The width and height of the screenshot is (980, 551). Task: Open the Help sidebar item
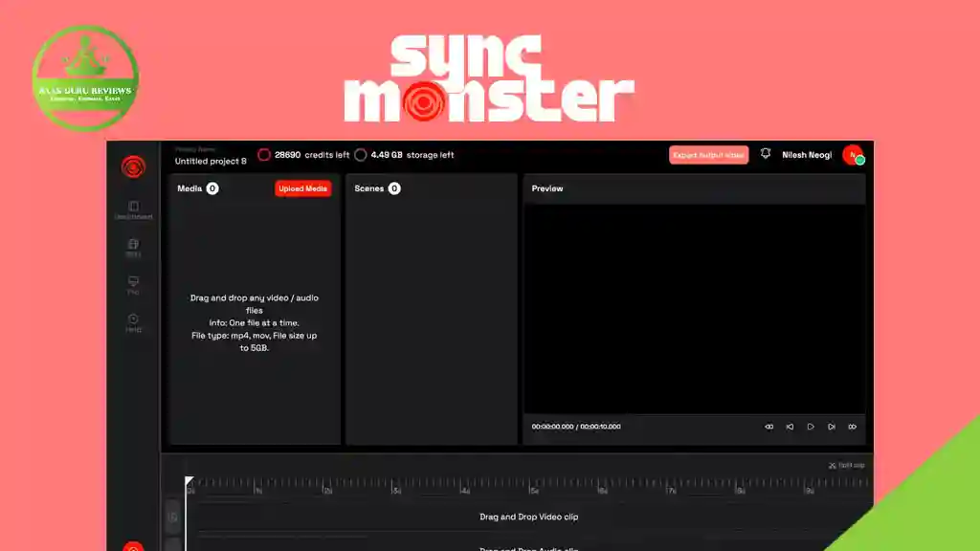[x=133, y=323]
